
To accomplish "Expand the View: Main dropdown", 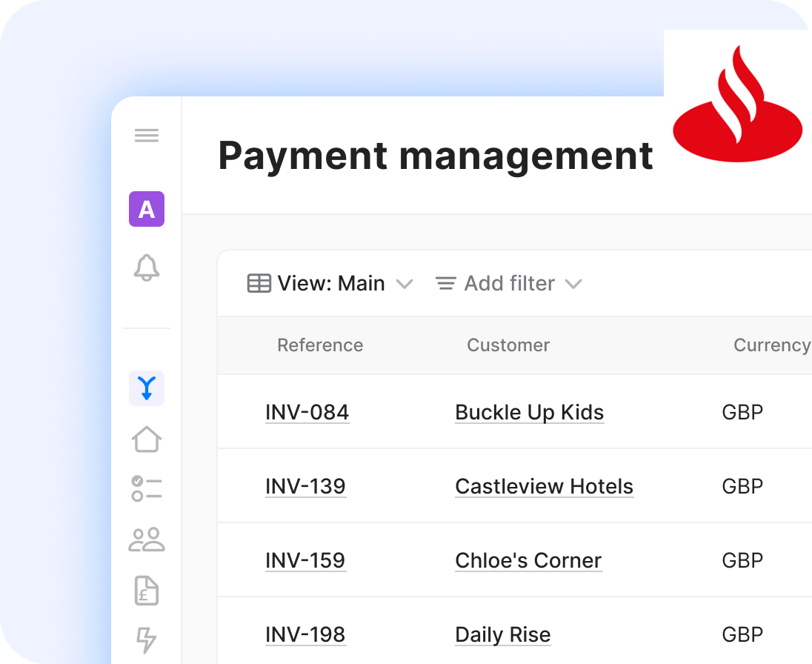I will click(x=330, y=284).
